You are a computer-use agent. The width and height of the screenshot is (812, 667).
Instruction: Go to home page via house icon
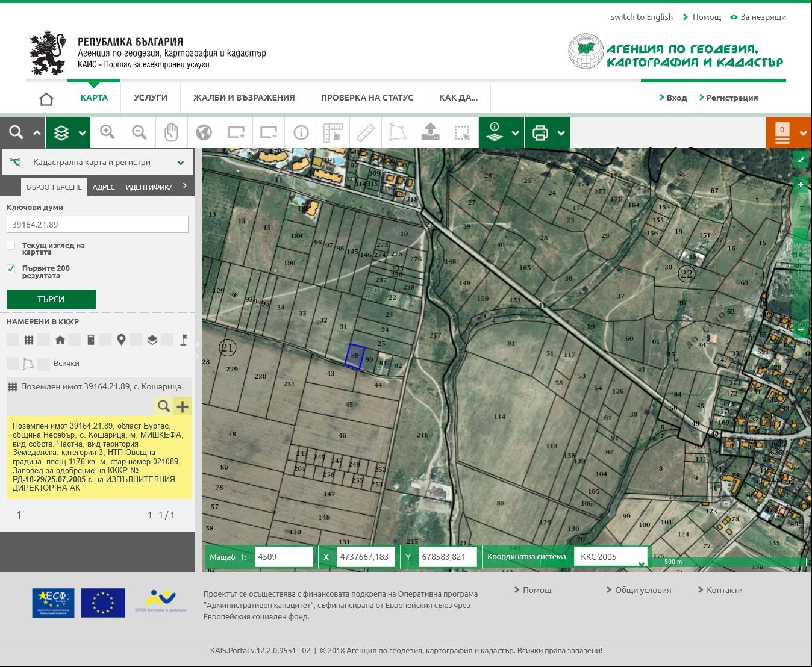coord(46,99)
